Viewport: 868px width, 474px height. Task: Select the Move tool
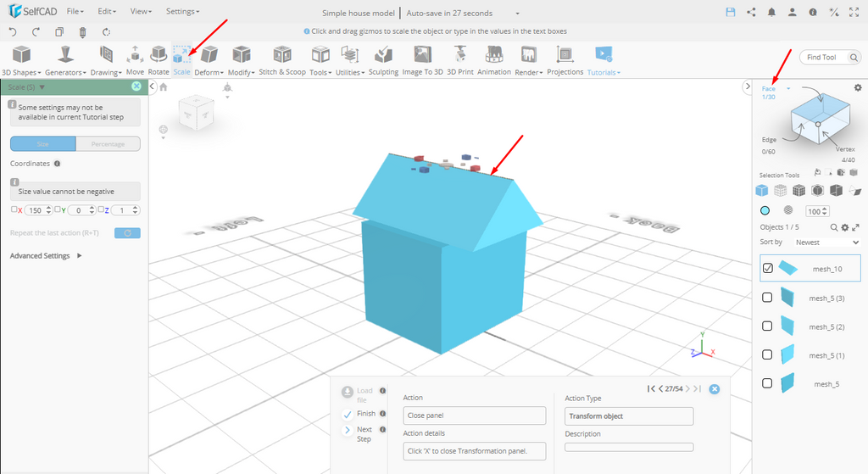pyautogui.click(x=135, y=59)
